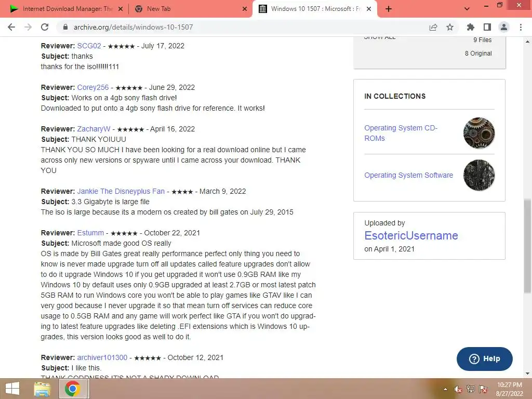Open Jankie The Disneyplus Fan profile

121,191
